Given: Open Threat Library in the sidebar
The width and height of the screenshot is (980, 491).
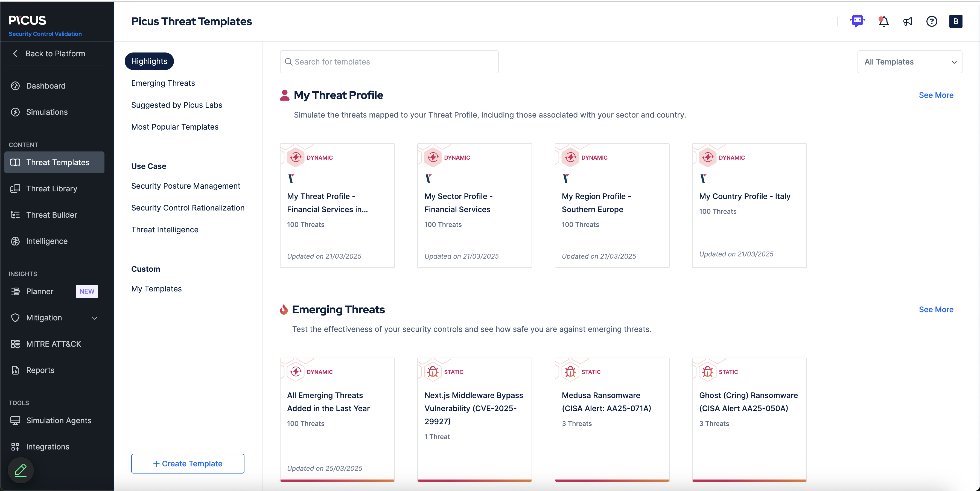Looking at the screenshot, I should pyautogui.click(x=51, y=189).
